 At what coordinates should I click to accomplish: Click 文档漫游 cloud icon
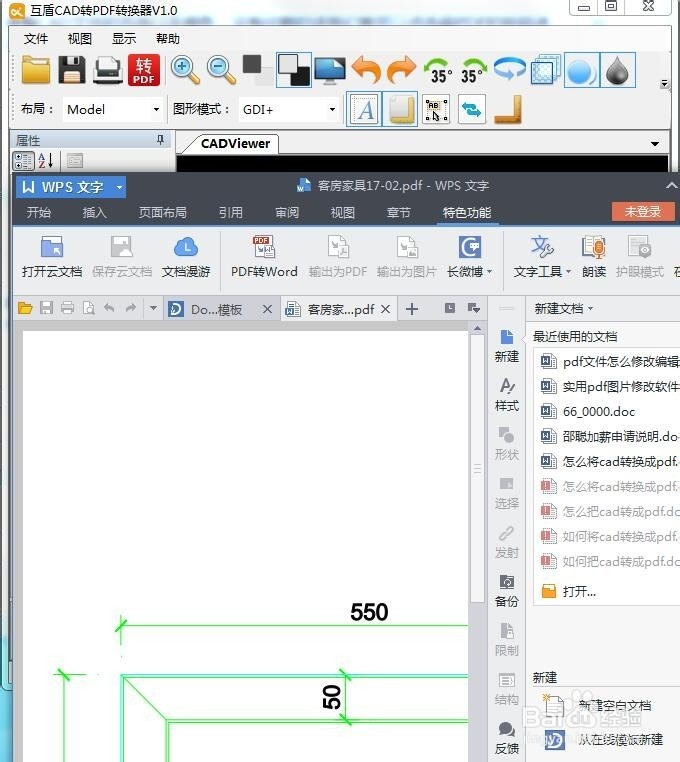[186, 257]
